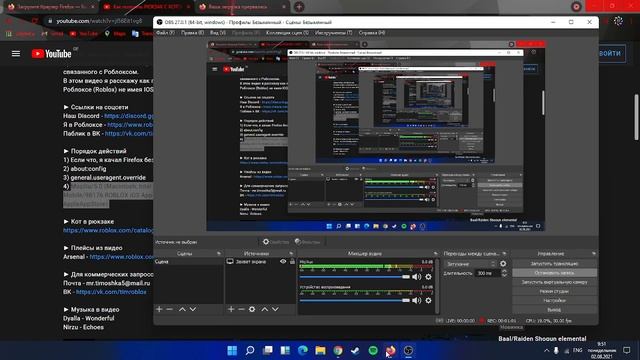Toggle visibility eye of the screen capture source

click(x=283, y=262)
